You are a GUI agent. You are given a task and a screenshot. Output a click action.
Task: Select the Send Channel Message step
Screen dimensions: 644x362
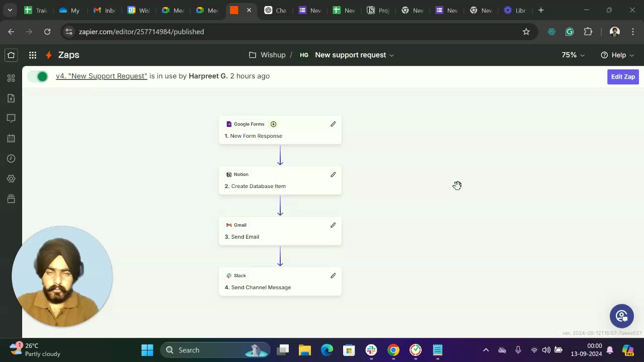[x=280, y=282]
